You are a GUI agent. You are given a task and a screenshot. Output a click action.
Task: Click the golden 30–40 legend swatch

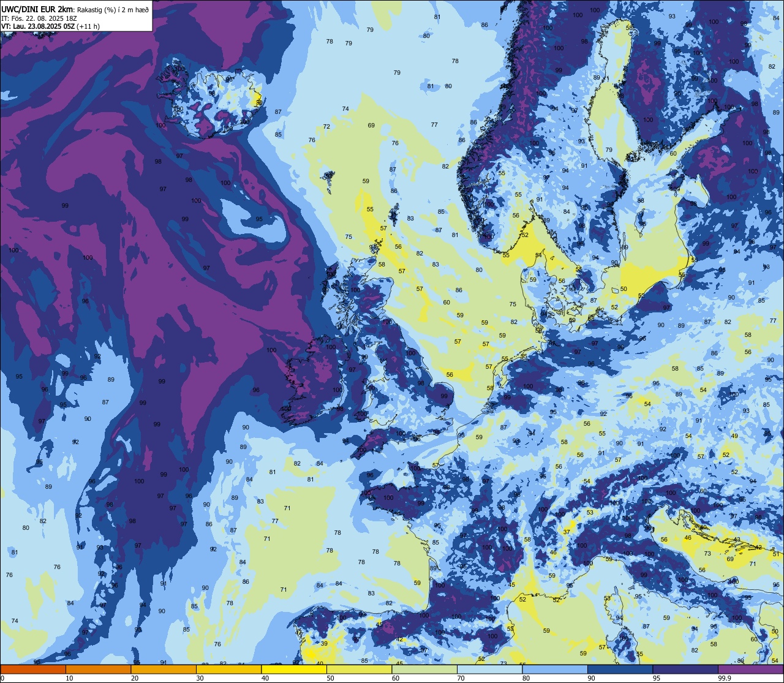[228, 669]
